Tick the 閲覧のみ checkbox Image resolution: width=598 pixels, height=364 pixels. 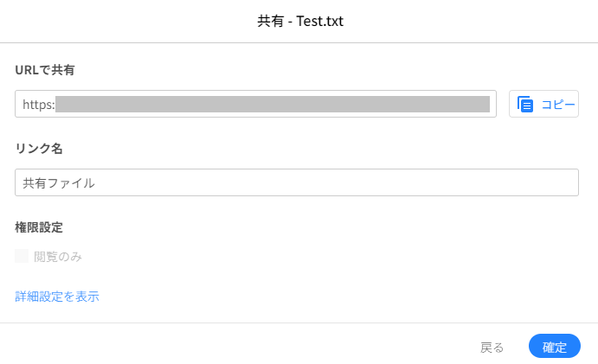coord(22,256)
